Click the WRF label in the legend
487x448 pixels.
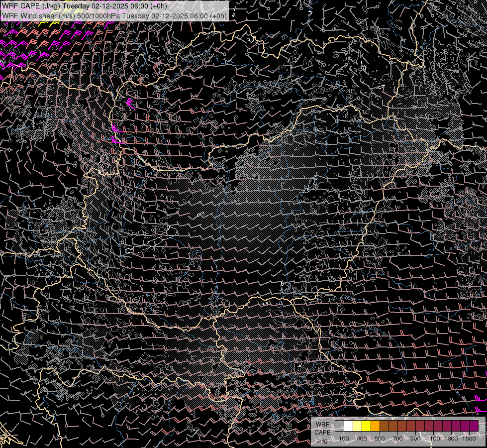pos(323,425)
